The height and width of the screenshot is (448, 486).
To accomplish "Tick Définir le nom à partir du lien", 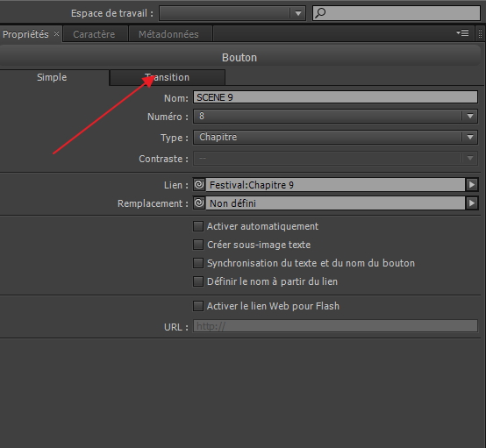I will pyautogui.click(x=198, y=281).
